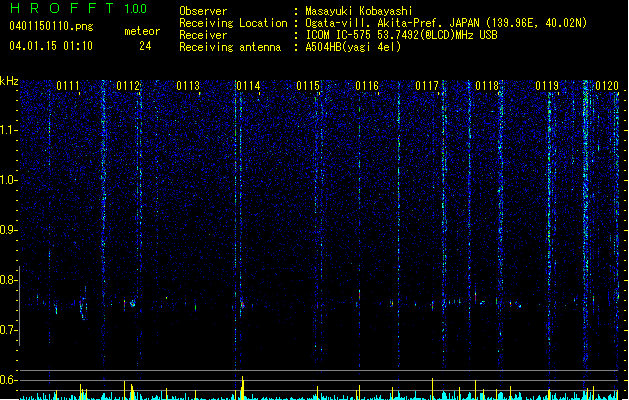Click the tallest yellow intensity spike near 0114
The height and width of the screenshot is (400, 629).
click(x=243, y=388)
